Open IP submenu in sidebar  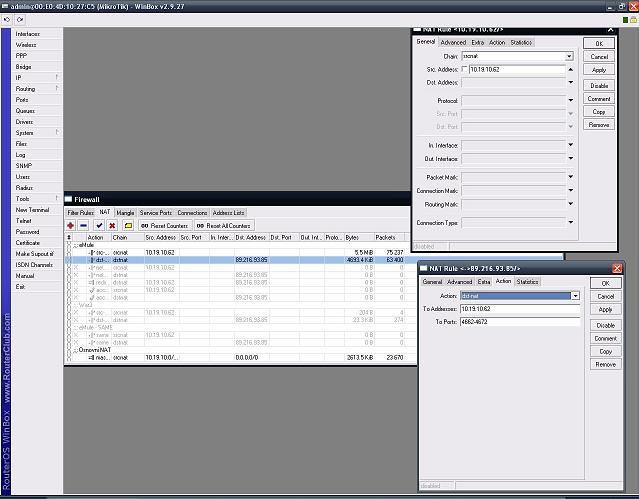(37, 78)
